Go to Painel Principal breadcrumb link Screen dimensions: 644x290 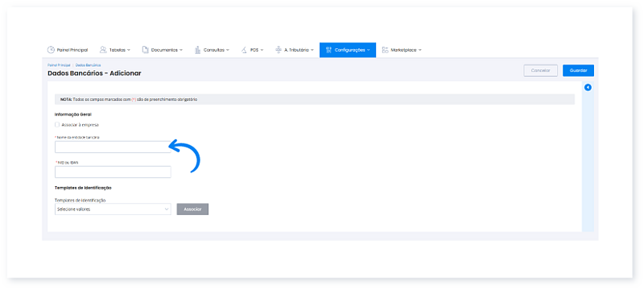point(59,65)
